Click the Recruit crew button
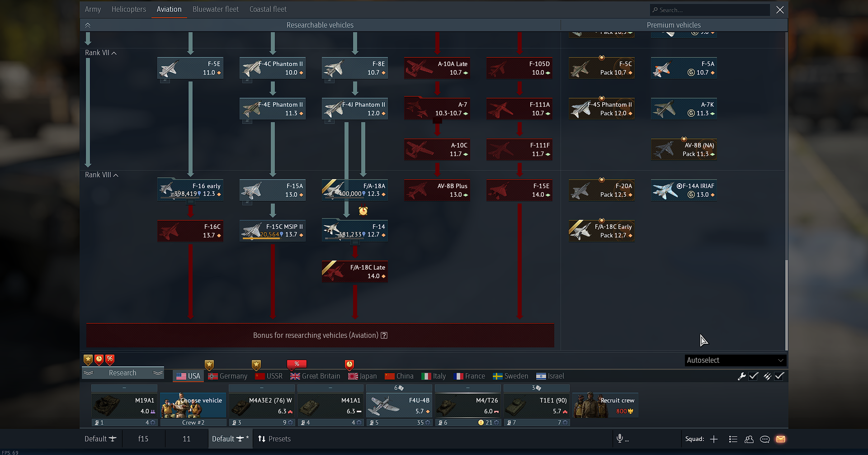 click(605, 405)
